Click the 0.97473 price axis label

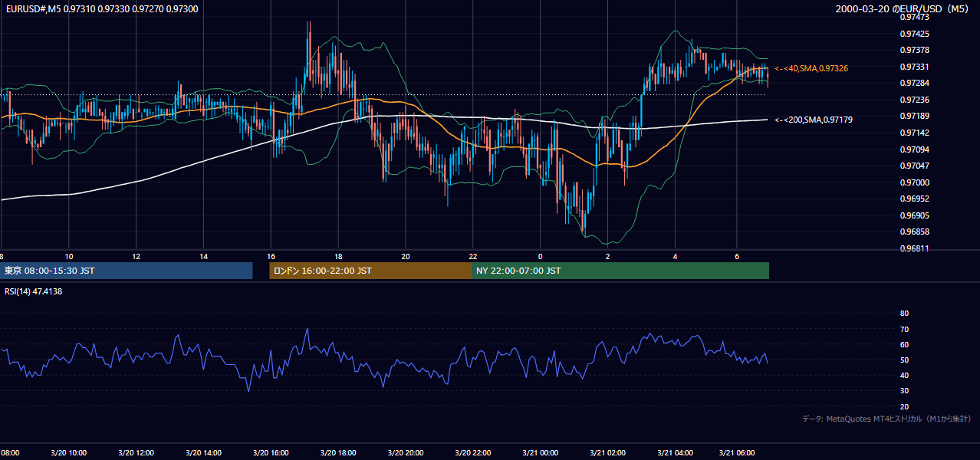tap(915, 17)
